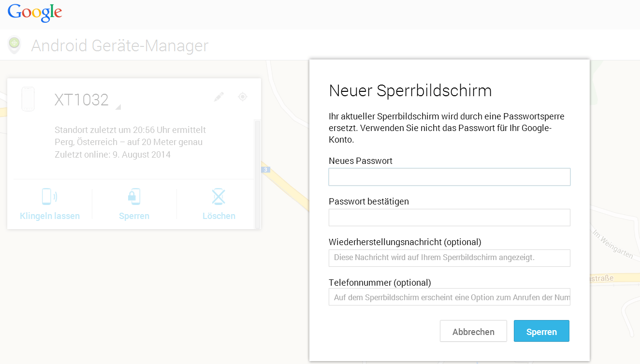Confirm with the blue Sperren button
The height and width of the screenshot is (364, 640).
[541, 331]
